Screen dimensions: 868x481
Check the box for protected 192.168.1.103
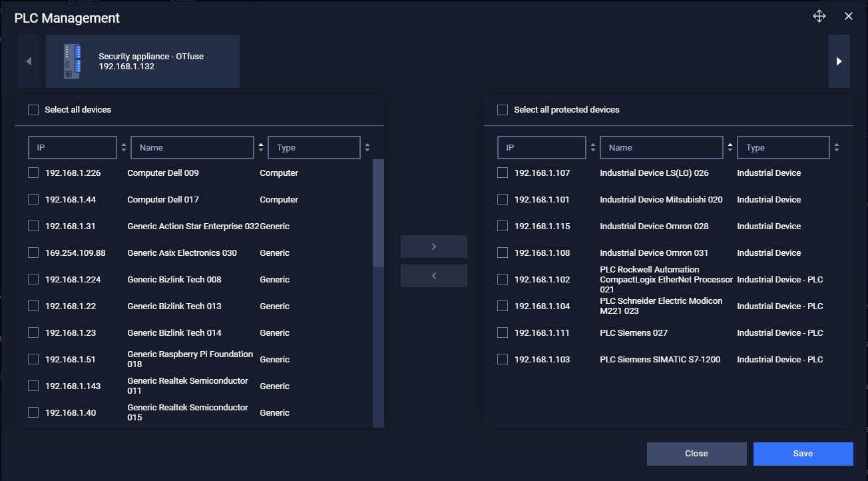tap(503, 359)
